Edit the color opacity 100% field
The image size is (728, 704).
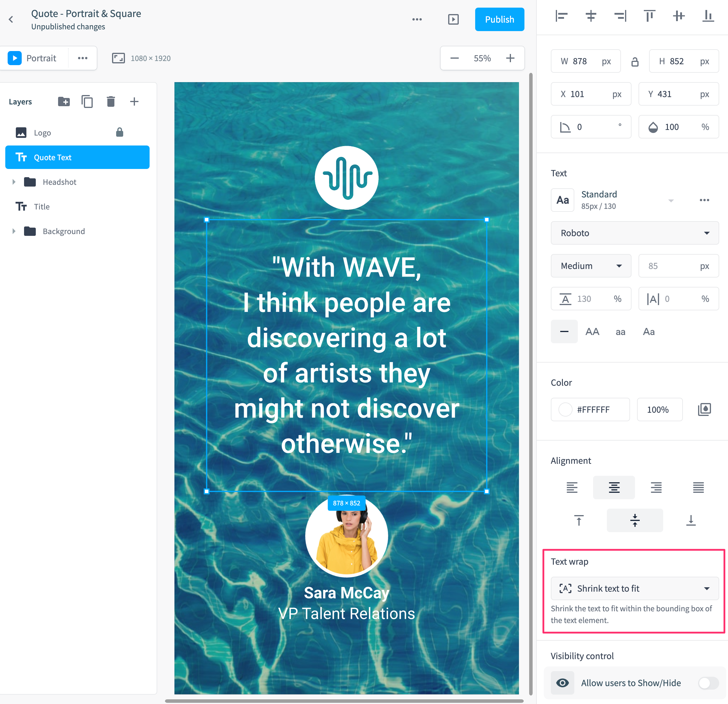659,409
